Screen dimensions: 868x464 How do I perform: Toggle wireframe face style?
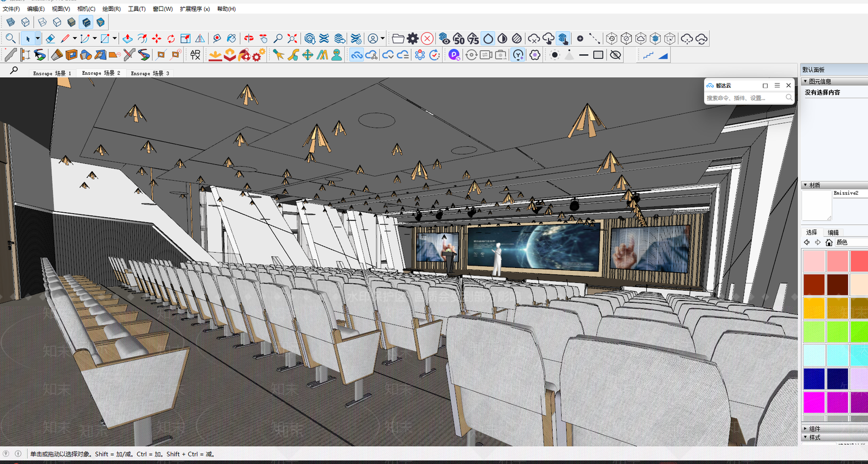click(x=42, y=22)
